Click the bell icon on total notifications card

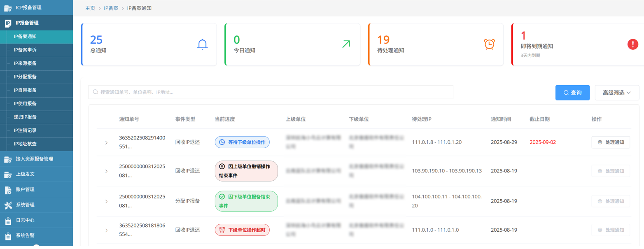pyautogui.click(x=202, y=44)
